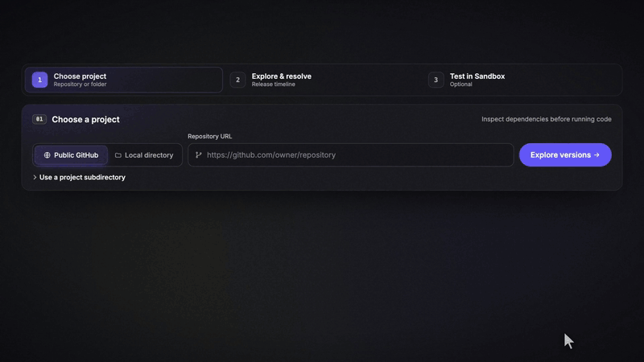Click the 'Optional' subtitle under Test in Sandbox
This screenshot has height=362, width=644.
click(x=460, y=84)
